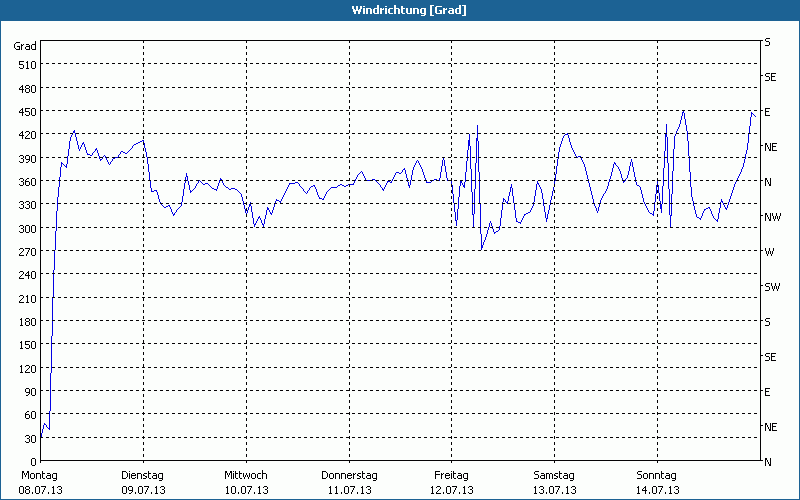Select the 330 y-axis tick label
Viewport: 800px width, 500px height.
28,205
